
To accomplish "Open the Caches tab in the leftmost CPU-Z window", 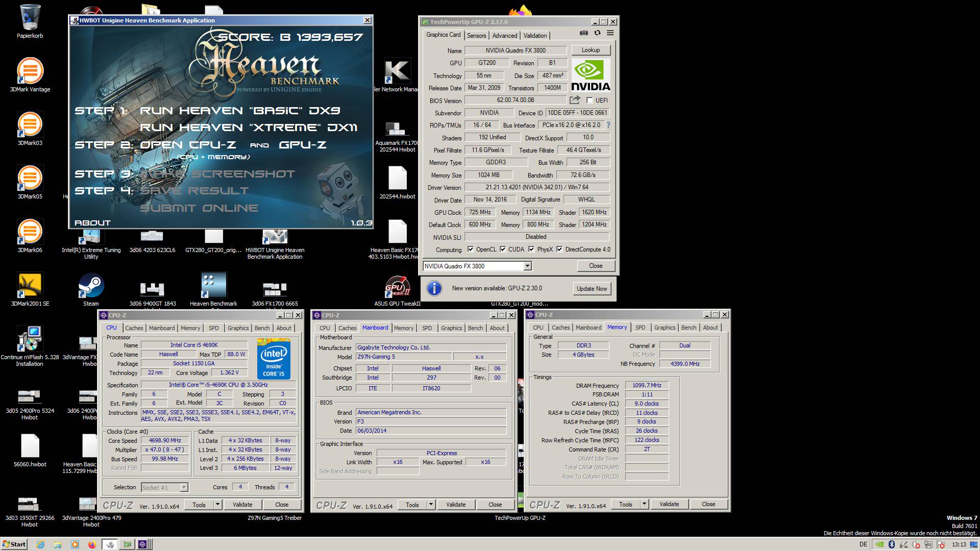I will tap(134, 328).
